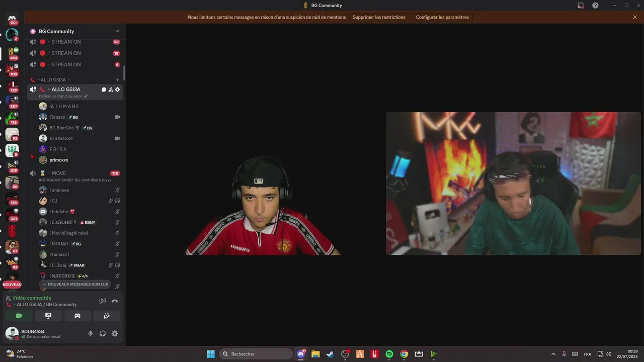
Task: Show hidden system tray icons
Action: click(553, 354)
